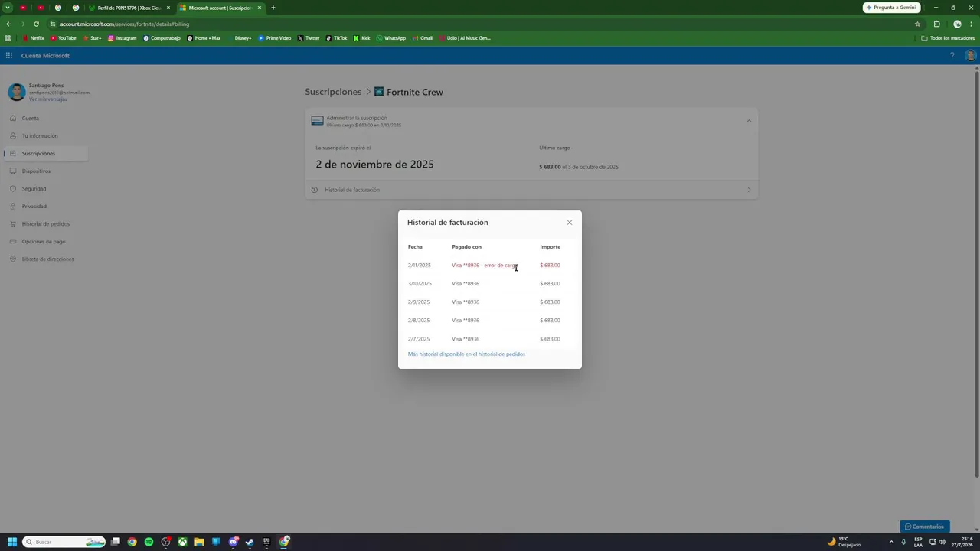Open the YouTube bookmark

(x=64, y=38)
